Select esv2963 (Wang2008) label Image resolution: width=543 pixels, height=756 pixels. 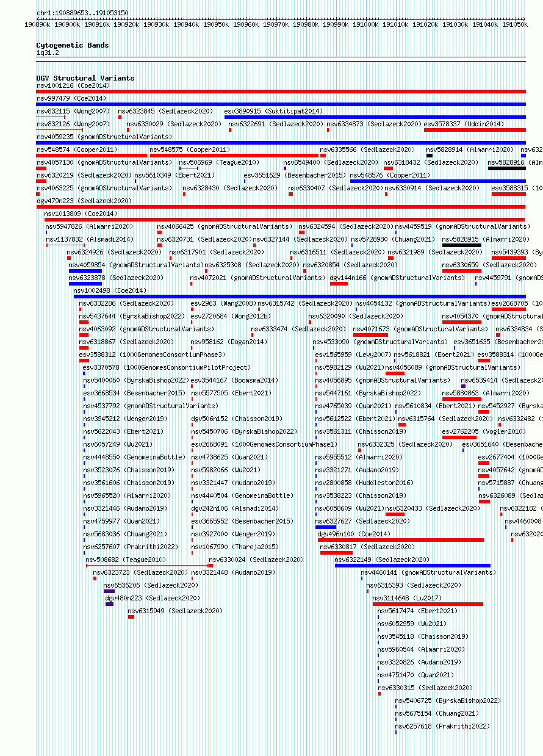223,303
